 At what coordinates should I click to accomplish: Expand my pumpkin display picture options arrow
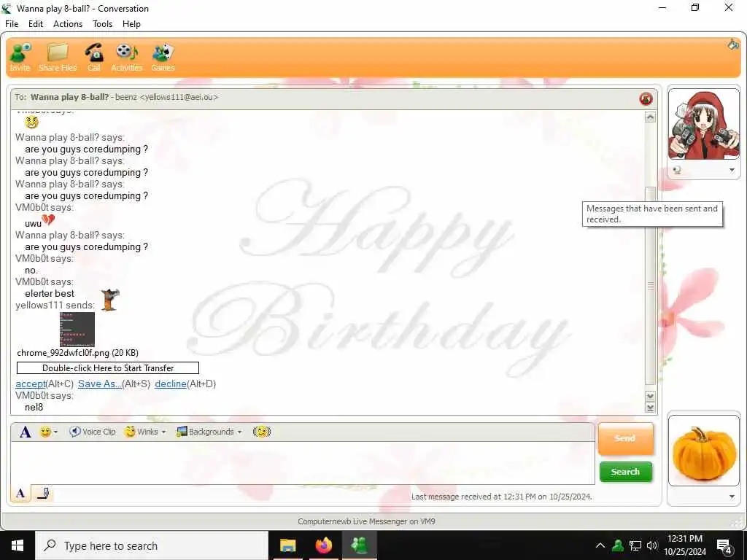pos(732,497)
